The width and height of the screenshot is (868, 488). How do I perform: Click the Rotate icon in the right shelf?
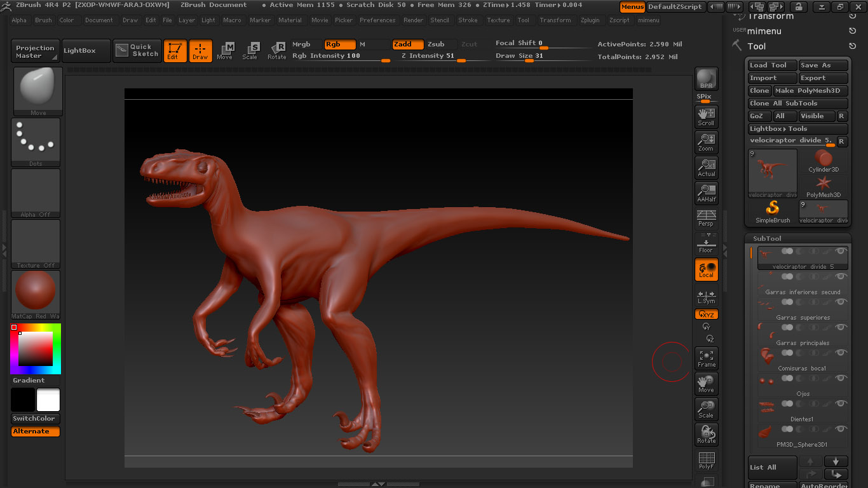[706, 434]
